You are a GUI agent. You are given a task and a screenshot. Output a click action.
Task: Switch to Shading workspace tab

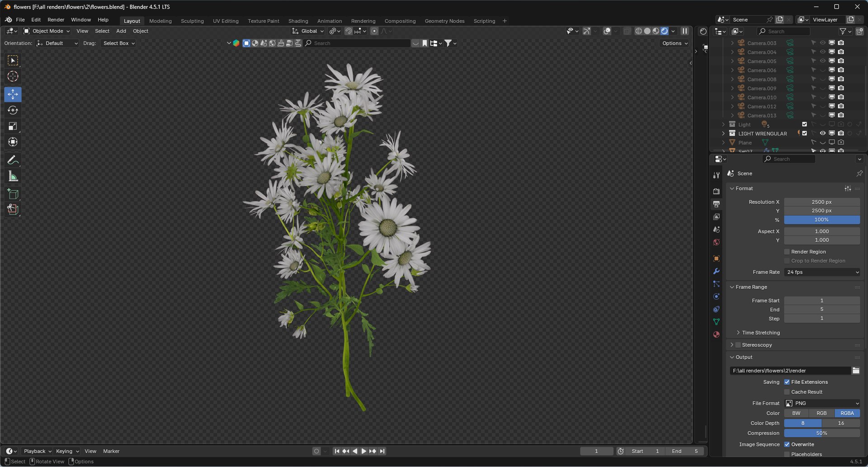pyautogui.click(x=298, y=21)
